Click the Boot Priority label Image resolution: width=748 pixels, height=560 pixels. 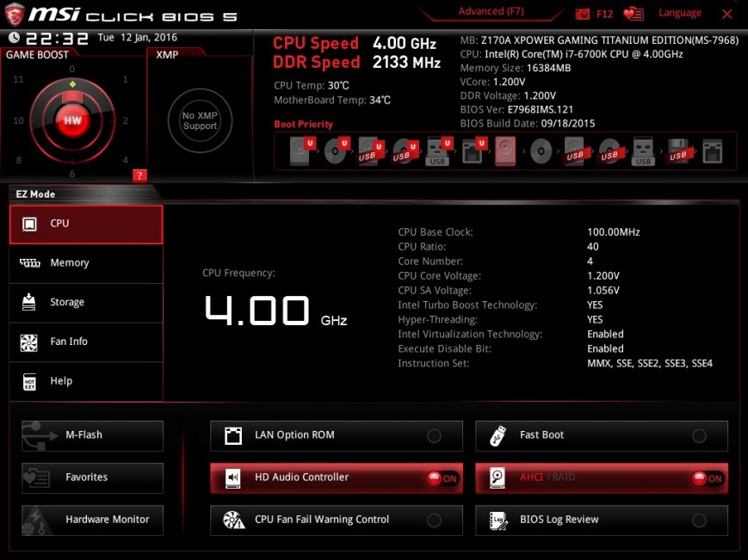coord(303,125)
